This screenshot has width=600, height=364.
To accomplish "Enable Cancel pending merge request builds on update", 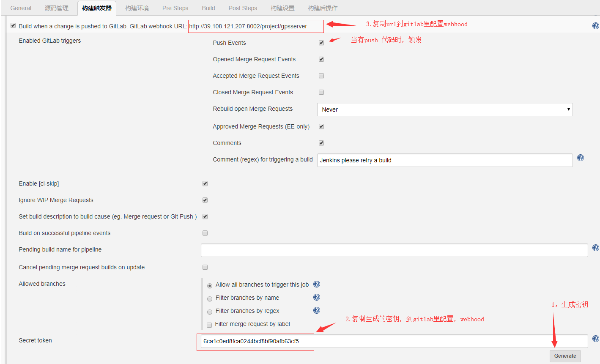I will [x=205, y=267].
